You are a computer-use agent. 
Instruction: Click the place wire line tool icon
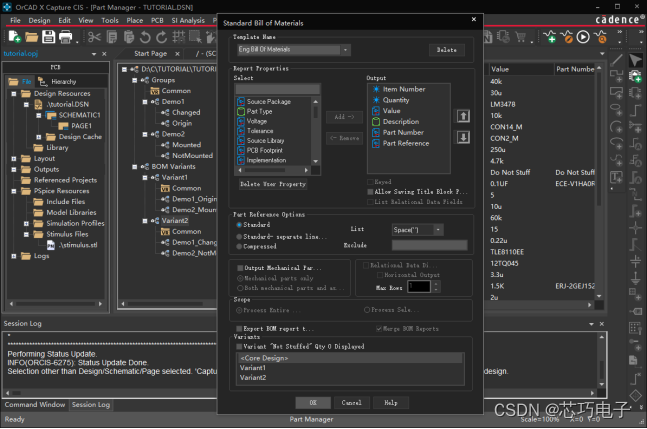click(616, 60)
